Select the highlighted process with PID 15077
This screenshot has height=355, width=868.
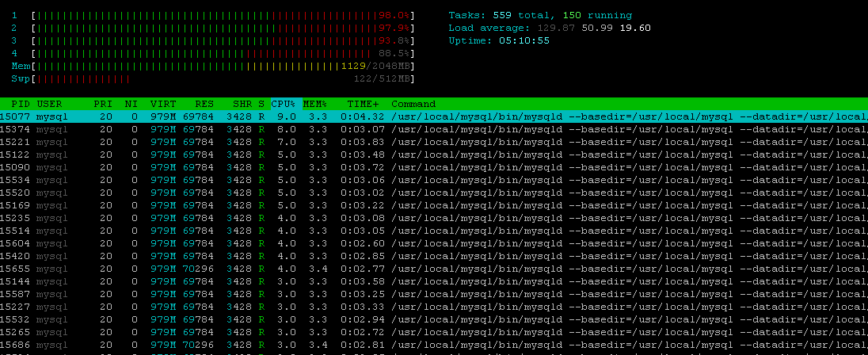pyautogui.click(x=434, y=116)
